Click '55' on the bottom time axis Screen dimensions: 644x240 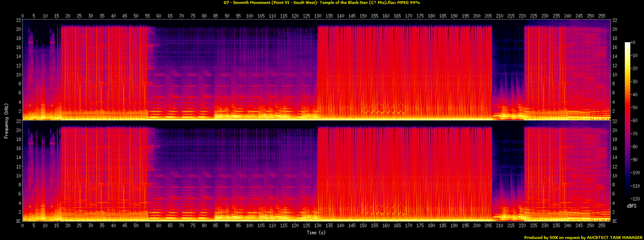point(147,226)
